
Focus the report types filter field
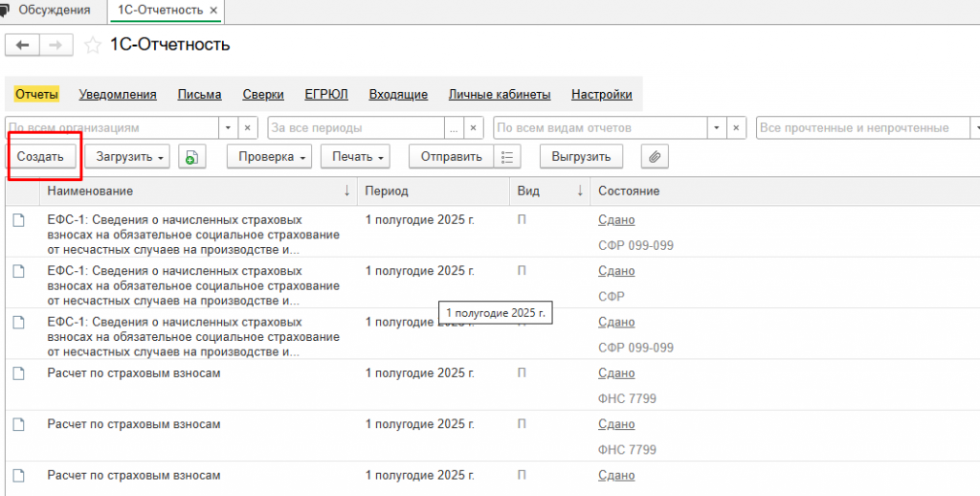(x=599, y=127)
